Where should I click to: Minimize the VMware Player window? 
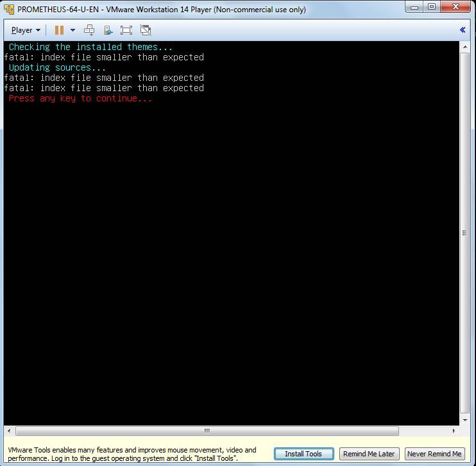click(x=414, y=7)
